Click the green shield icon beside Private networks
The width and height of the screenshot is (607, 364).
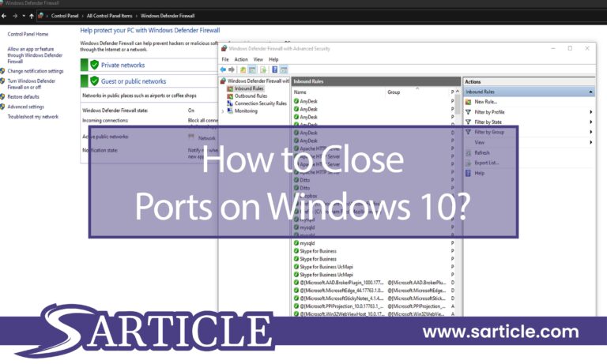point(94,65)
